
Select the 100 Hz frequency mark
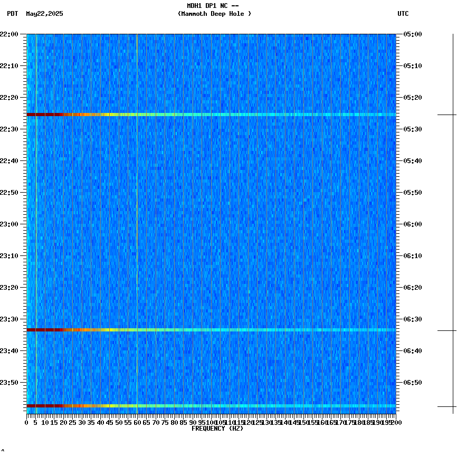(x=211, y=422)
